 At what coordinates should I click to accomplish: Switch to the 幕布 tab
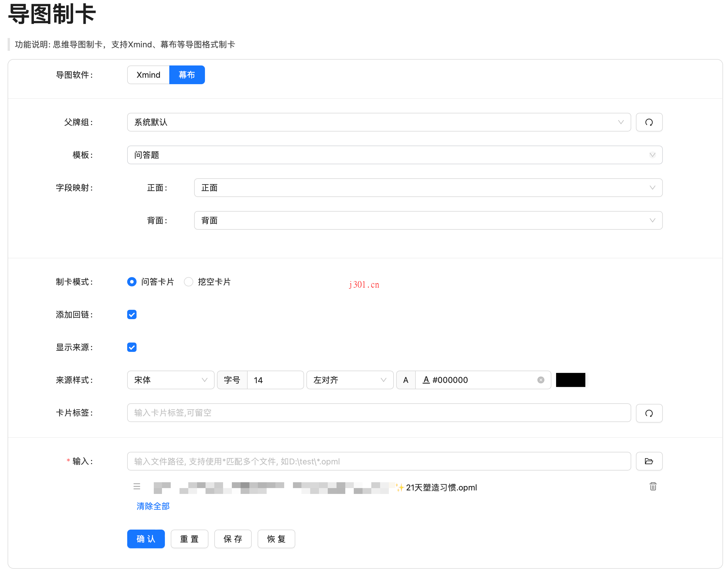tap(187, 75)
